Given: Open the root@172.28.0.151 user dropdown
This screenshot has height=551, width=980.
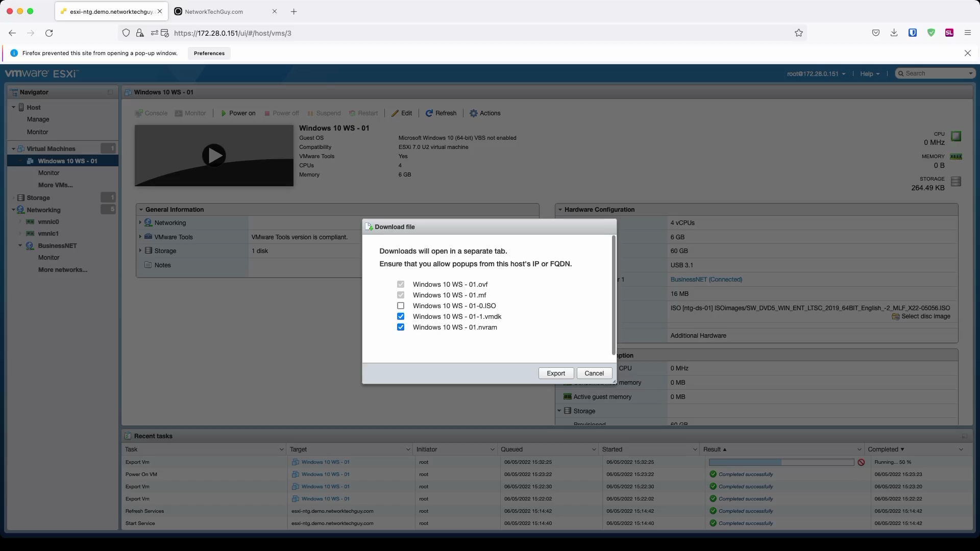Looking at the screenshot, I should (816, 74).
